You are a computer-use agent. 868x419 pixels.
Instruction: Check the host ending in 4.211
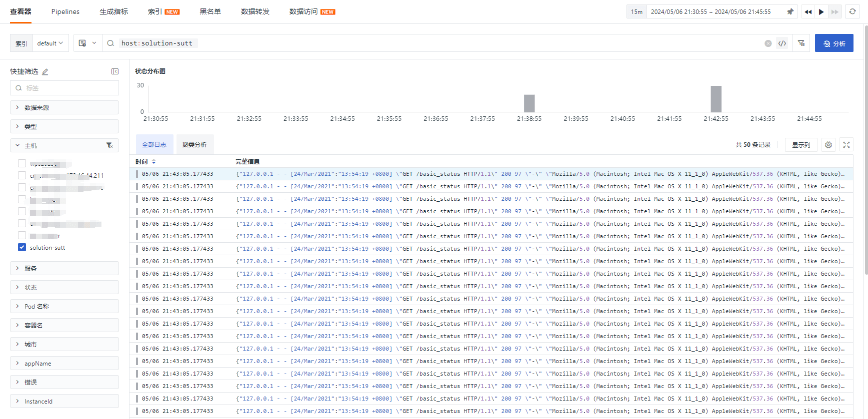[x=22, y=175]
